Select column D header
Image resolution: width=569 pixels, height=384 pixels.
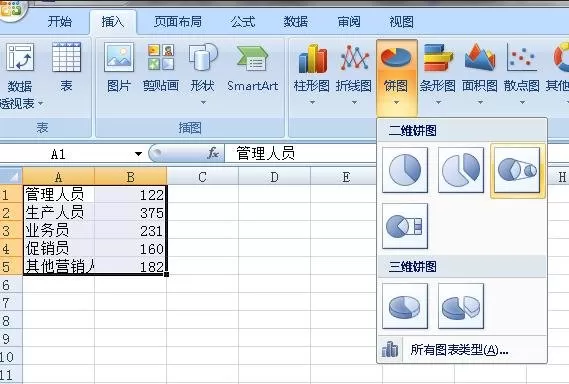[x=274, y=176]
